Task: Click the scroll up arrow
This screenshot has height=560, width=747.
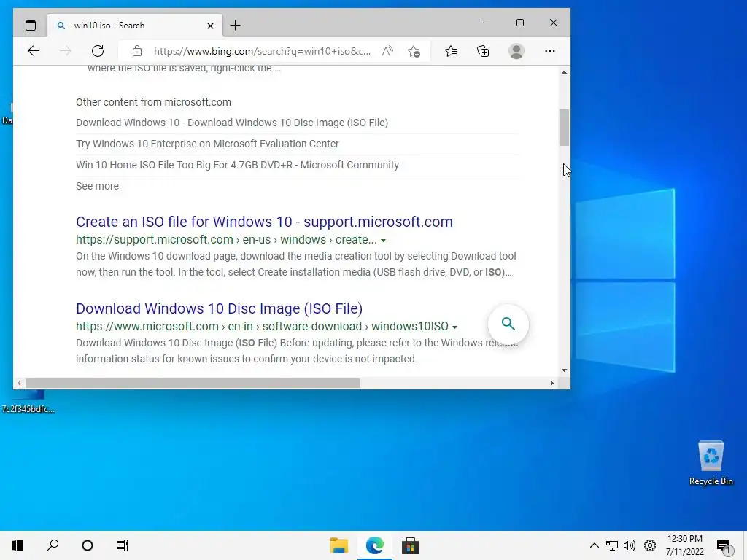Action: (564, 72)
